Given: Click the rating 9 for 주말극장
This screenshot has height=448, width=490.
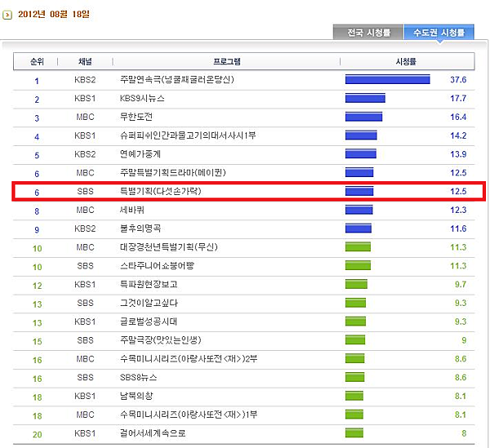Looking at the screenshot, I should [x=464, y=340].
